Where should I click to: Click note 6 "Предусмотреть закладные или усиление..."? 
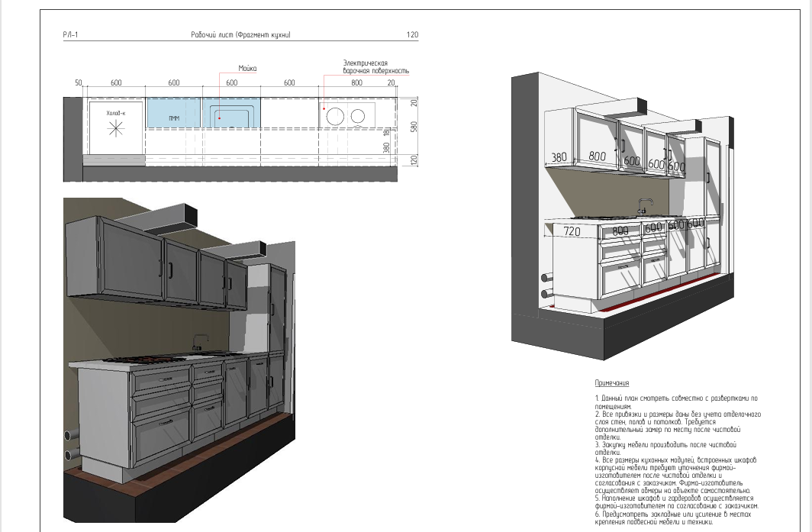[x=672, y=518]
